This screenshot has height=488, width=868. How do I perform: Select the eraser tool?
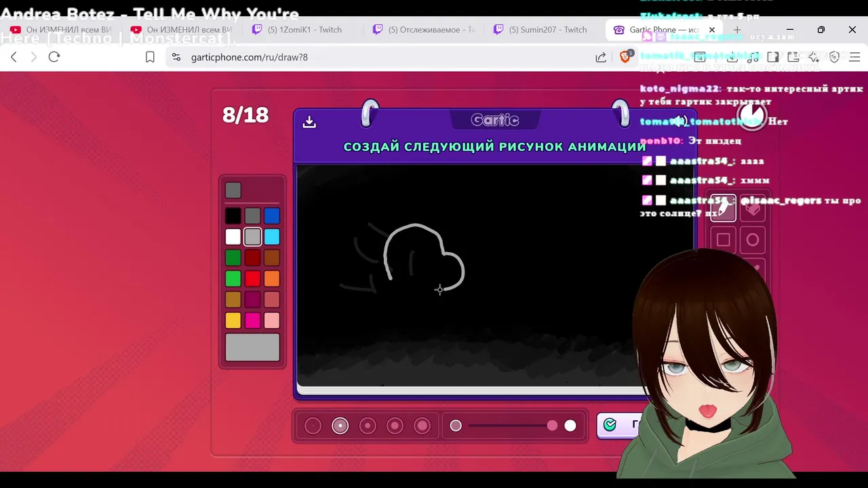(753, 209)
